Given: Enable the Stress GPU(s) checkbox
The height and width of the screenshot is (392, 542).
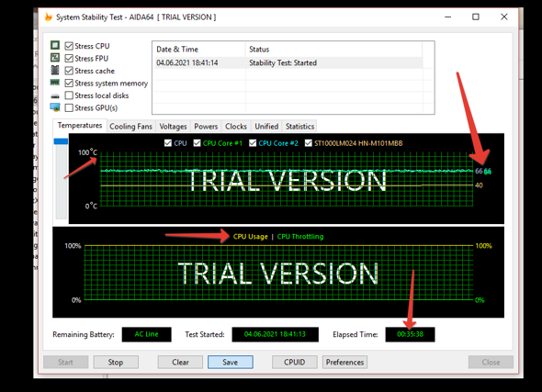Looking at the screenshot, I should point(69,107).
